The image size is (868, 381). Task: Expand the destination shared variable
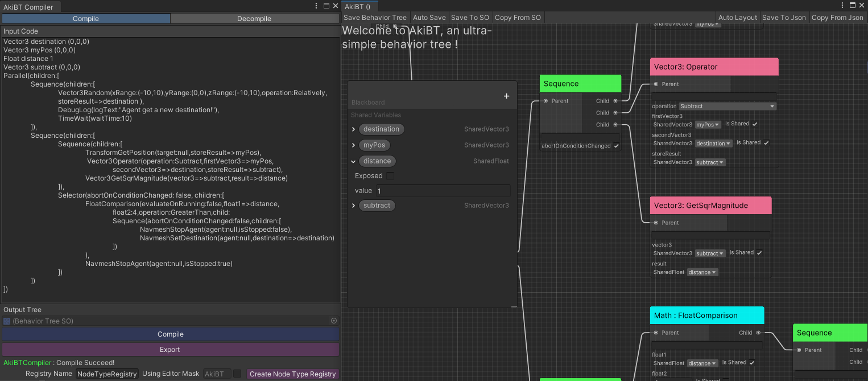coord(354,129)
